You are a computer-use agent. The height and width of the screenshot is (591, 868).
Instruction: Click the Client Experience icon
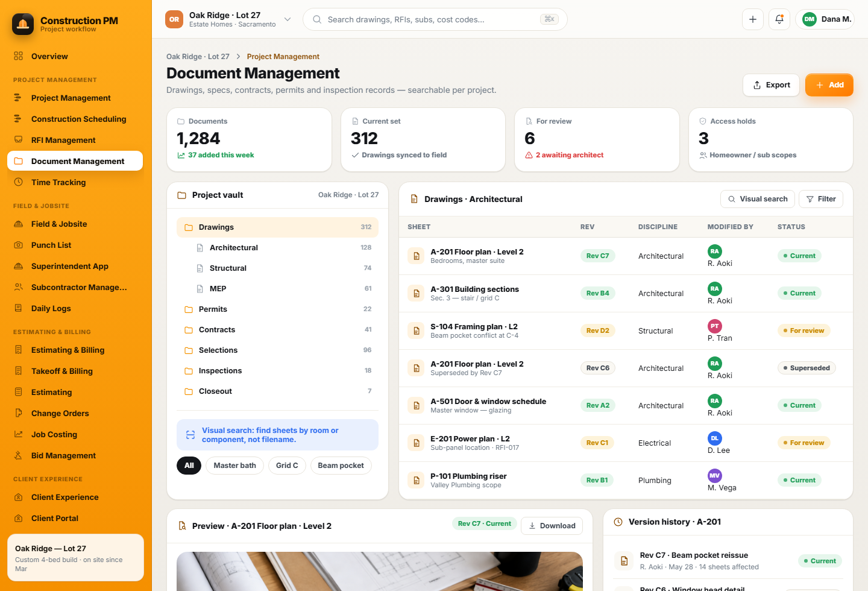click(19, 497)
